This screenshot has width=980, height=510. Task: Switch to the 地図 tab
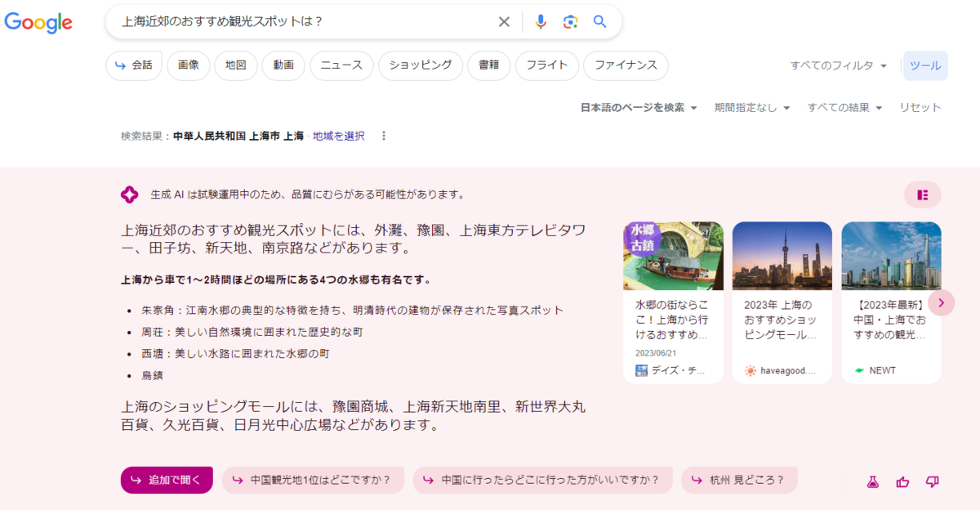pos(236,65)
